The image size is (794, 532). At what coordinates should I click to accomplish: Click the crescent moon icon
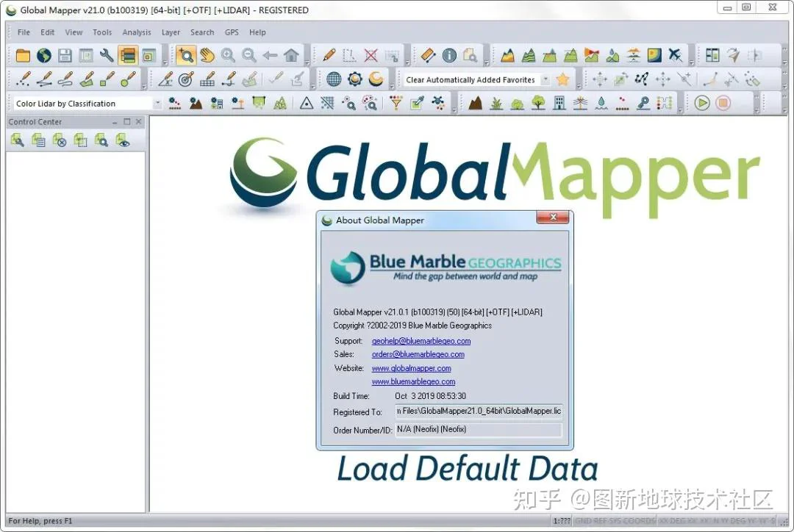pos(376,79)
